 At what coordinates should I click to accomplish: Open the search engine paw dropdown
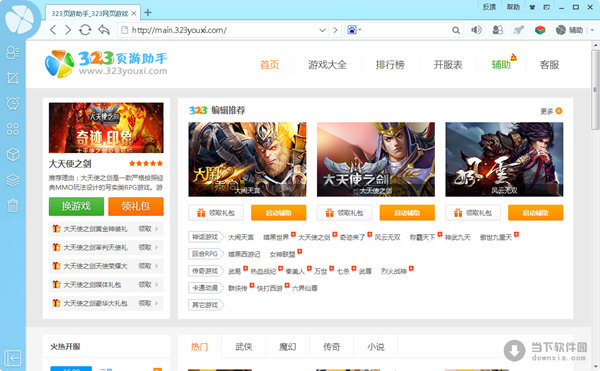click(x=354, y=30)
